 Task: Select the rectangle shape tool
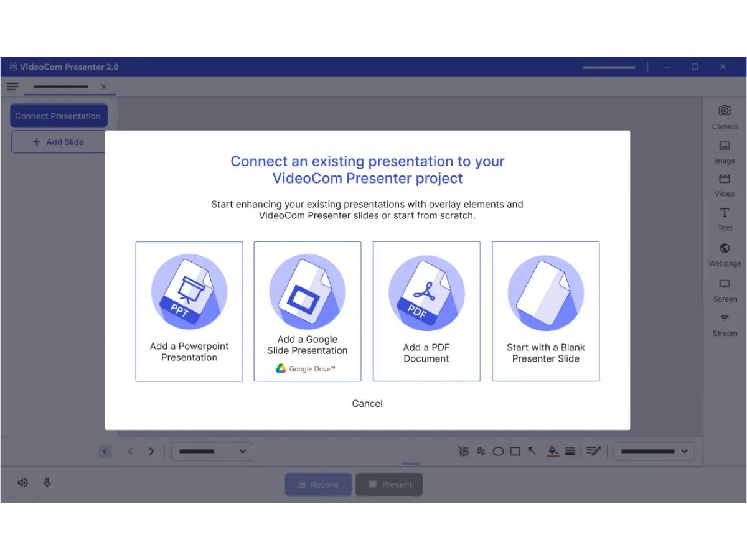click(515, 452)
